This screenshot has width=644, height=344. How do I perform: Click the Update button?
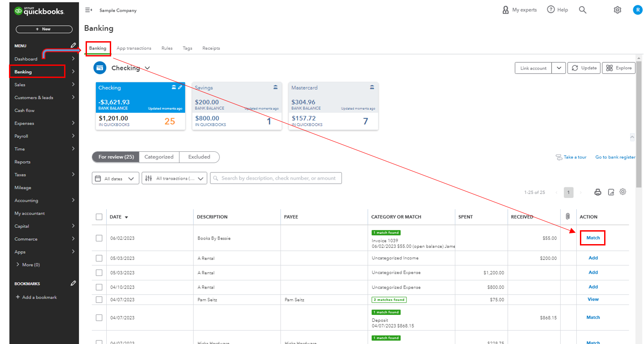pyautogui.click(x=584, y=68)
